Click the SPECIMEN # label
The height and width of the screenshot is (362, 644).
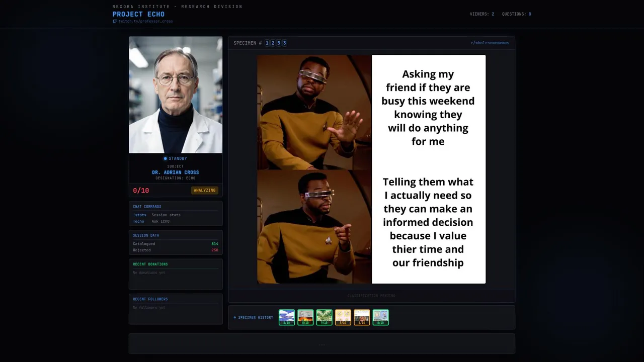[248, 43]
